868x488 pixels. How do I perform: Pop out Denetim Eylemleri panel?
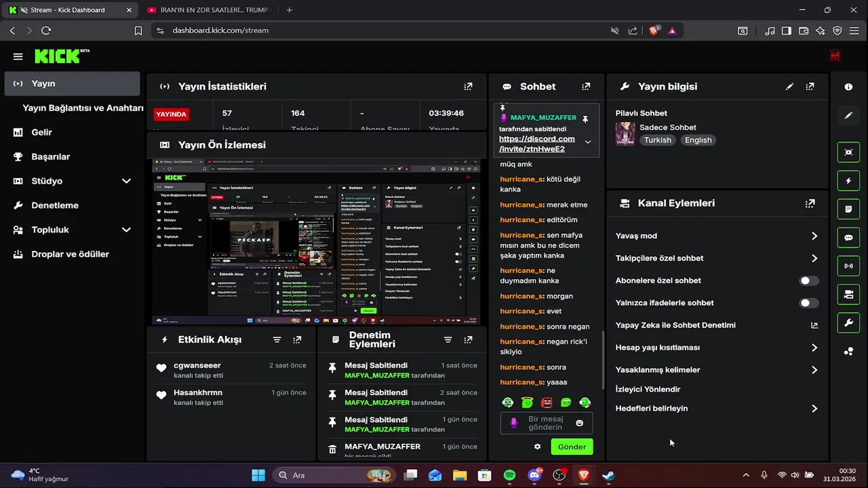pos(468,340)
